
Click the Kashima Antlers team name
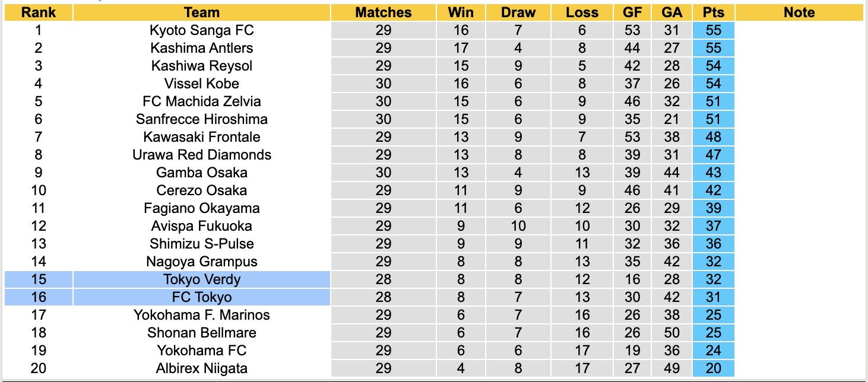coord(201,48)
